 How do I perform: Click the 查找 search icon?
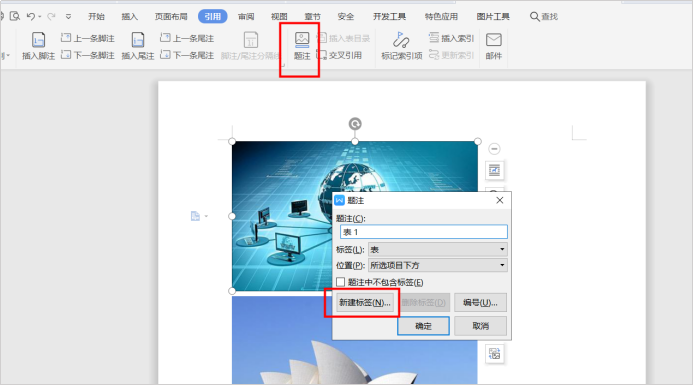[535, 17]
